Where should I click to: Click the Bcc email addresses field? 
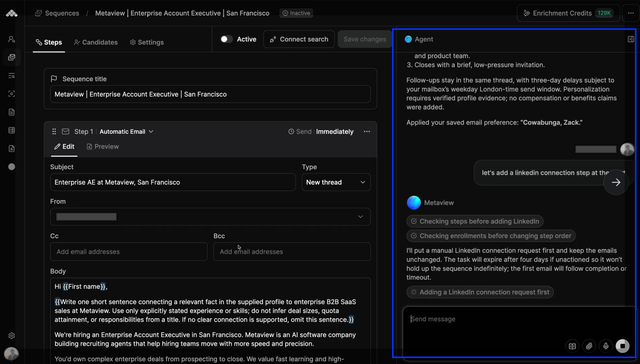(292, 252)
